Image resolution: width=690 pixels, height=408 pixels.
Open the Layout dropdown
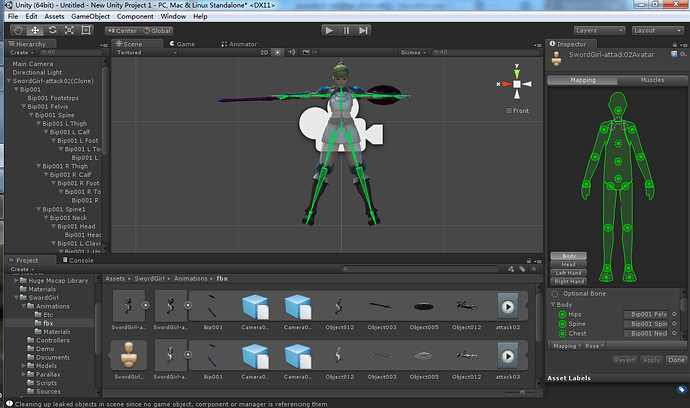pos(655,30)
